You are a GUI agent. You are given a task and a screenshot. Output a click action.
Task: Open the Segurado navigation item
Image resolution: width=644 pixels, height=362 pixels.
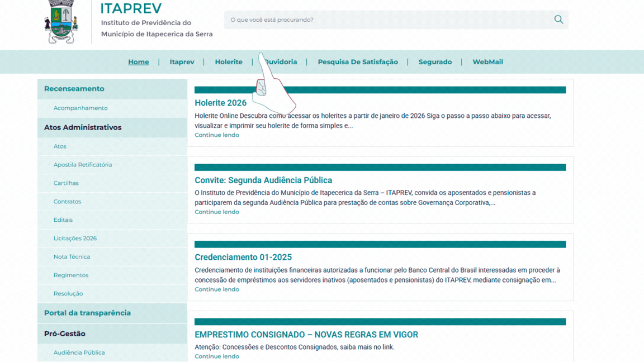435,62
